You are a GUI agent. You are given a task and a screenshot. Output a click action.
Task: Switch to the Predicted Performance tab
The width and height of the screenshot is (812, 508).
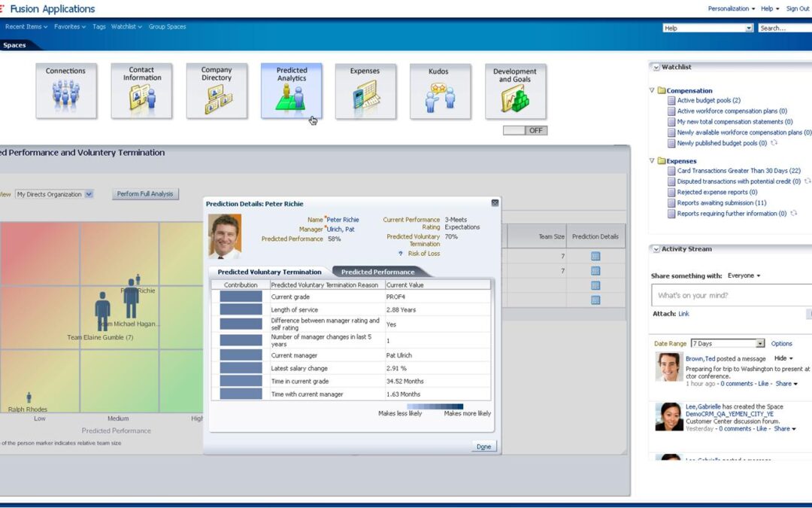pyautogui.click(x=378, y=272)
